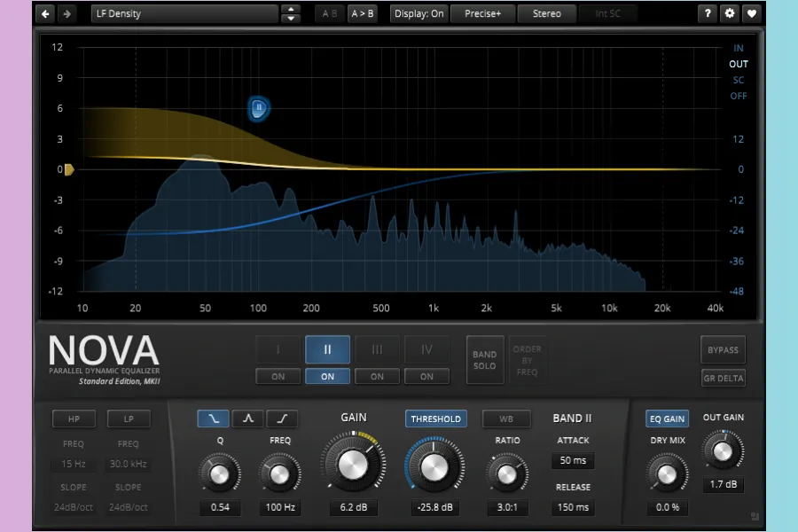Open the Precise+ quality mode selector

482,14
